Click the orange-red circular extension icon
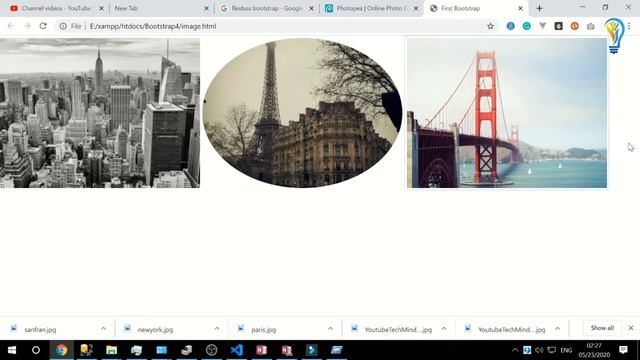The image size is (640, 360). tap(574, 26)
